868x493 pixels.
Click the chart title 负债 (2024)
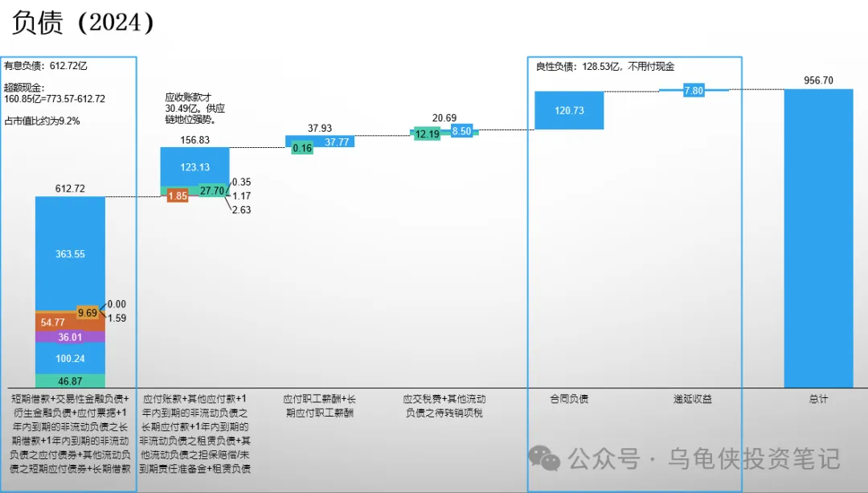[x=82, y=23]
